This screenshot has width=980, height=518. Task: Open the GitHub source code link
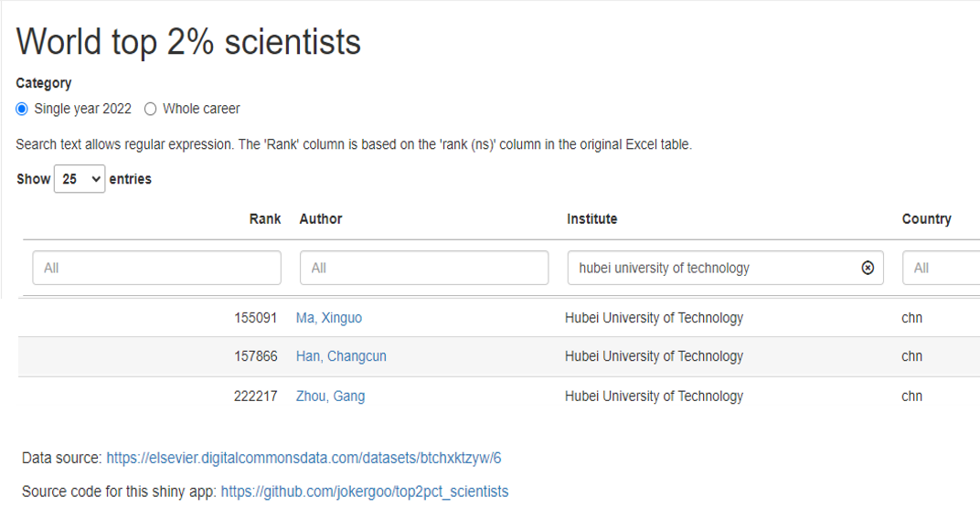coord(364,492)
